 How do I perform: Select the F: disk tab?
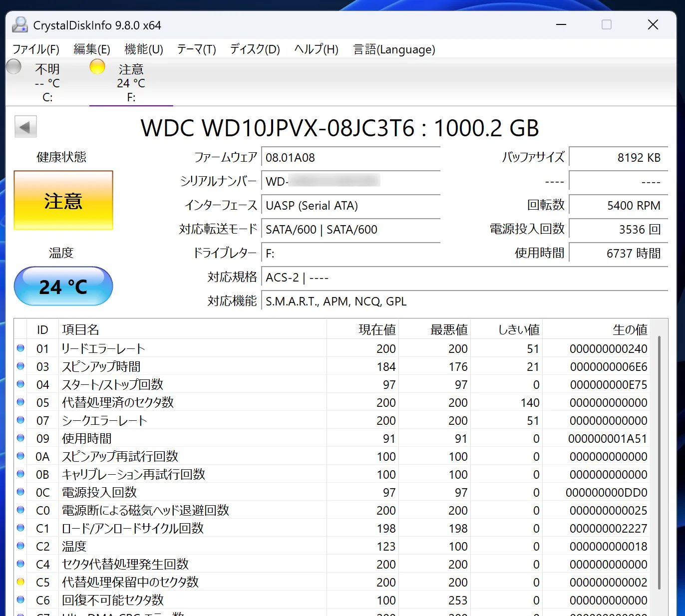click(x=131, y=83)
